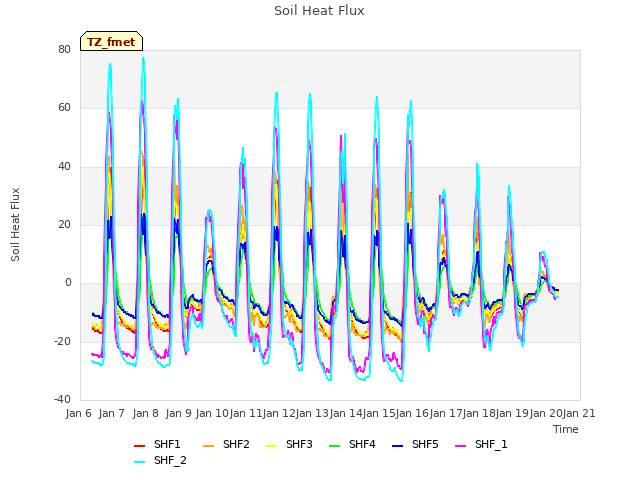Screen dimensions: 640x480
Task: Click the yellow SHF3 legend swatch
Action: (271, 446)
